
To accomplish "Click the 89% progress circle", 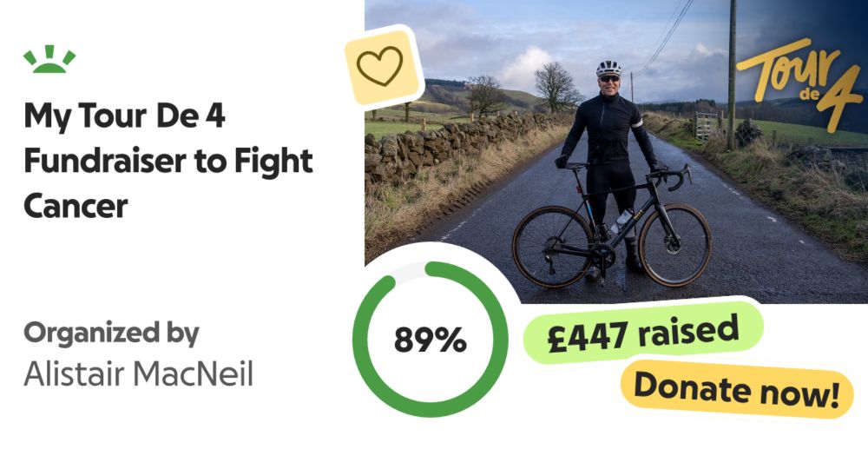I will coord(431,339).
